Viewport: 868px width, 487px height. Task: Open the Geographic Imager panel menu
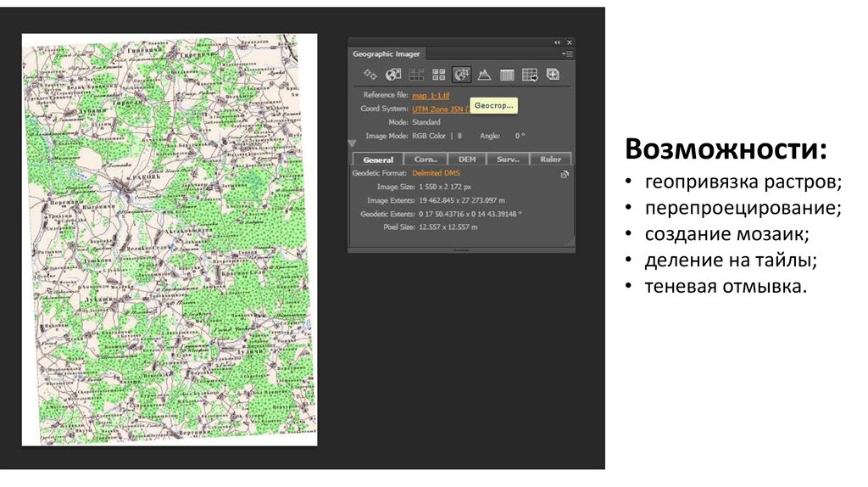pos(567,53)
